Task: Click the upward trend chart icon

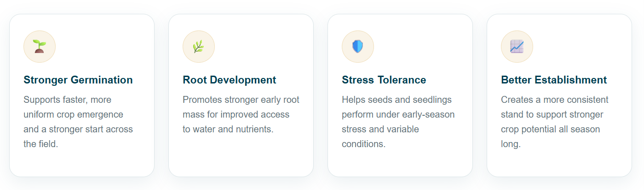Action: pos(517,47)
